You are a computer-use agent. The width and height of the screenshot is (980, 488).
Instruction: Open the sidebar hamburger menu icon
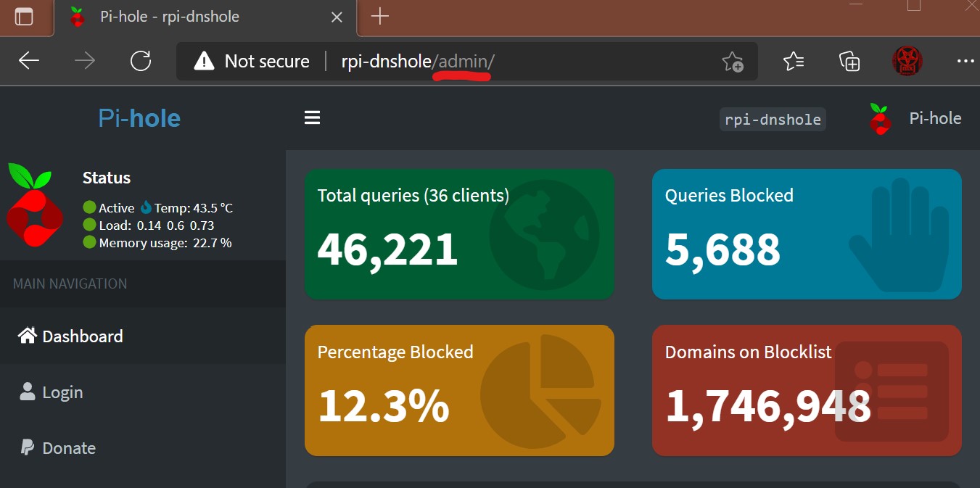pos(312,117)
